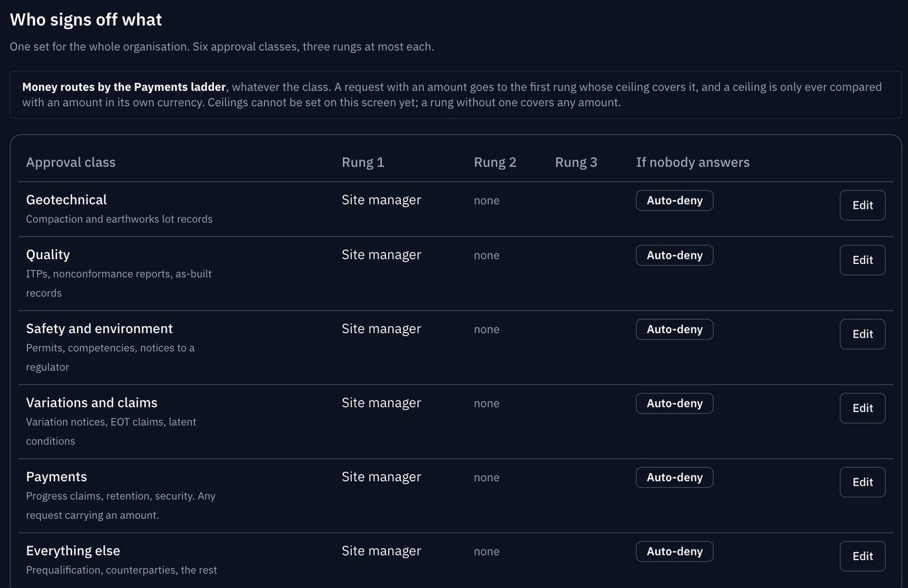Click the 'Who signs off what' heading

pyautogui.click(x=86, y=20)
